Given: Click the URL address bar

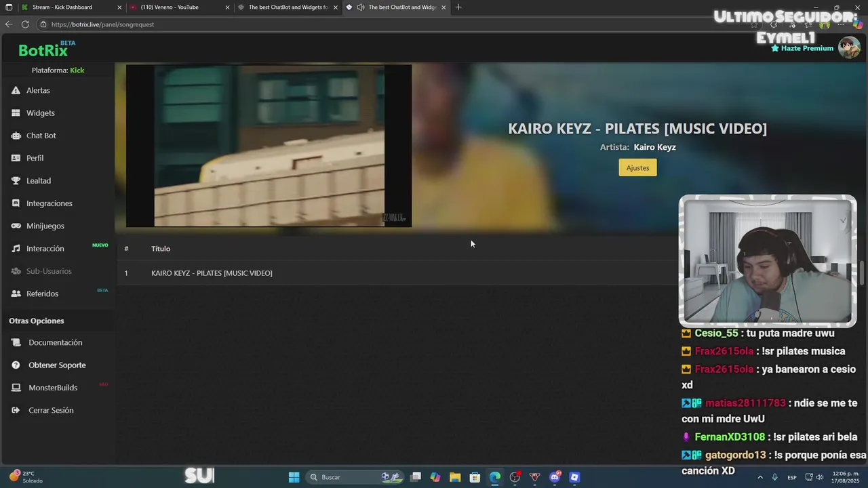Looking at the screenshot, I should [x=393, y=24].
